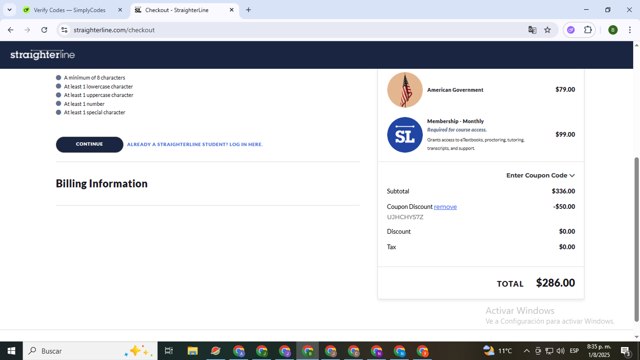Open a new browser tab

coord(248,10)
